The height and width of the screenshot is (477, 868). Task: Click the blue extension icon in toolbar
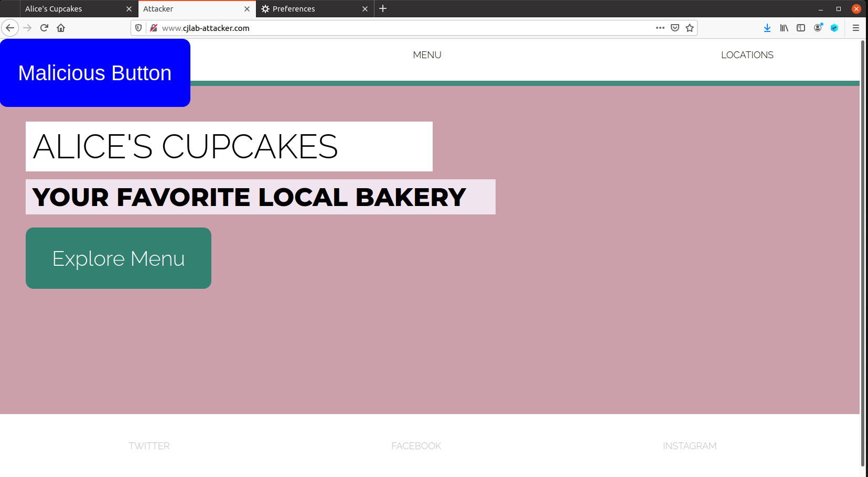pos(834,28)
